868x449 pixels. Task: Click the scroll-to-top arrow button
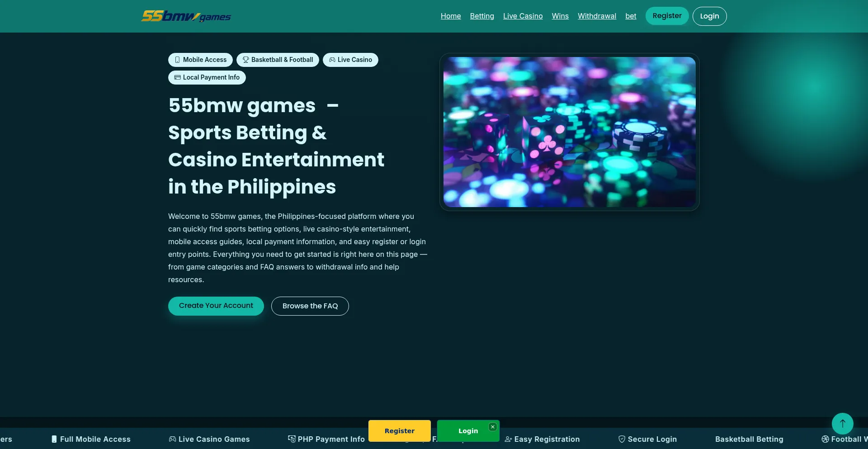(x=843, y=424)
